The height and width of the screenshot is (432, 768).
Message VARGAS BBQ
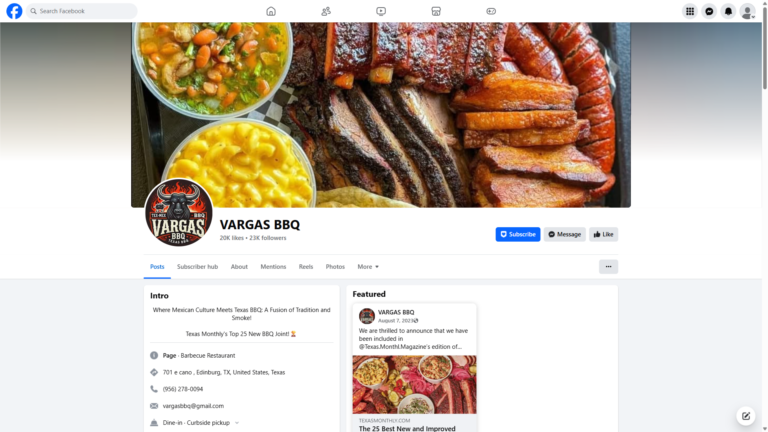pyautogui.click(x=564, y=234)
